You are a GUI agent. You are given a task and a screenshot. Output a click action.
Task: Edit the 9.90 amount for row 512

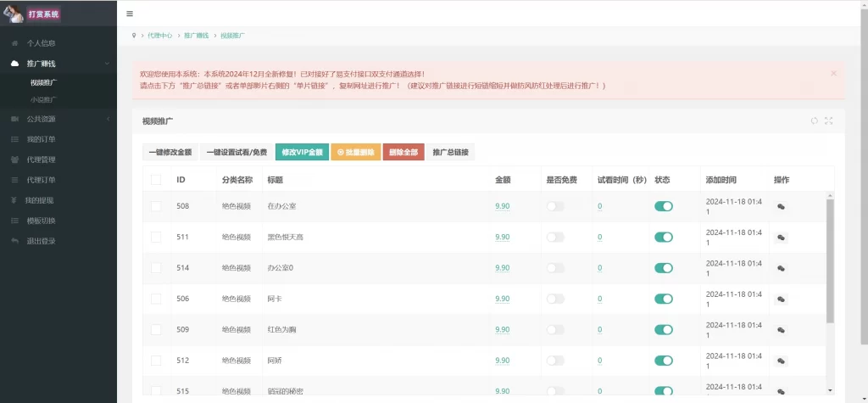[x=503, y=361]
